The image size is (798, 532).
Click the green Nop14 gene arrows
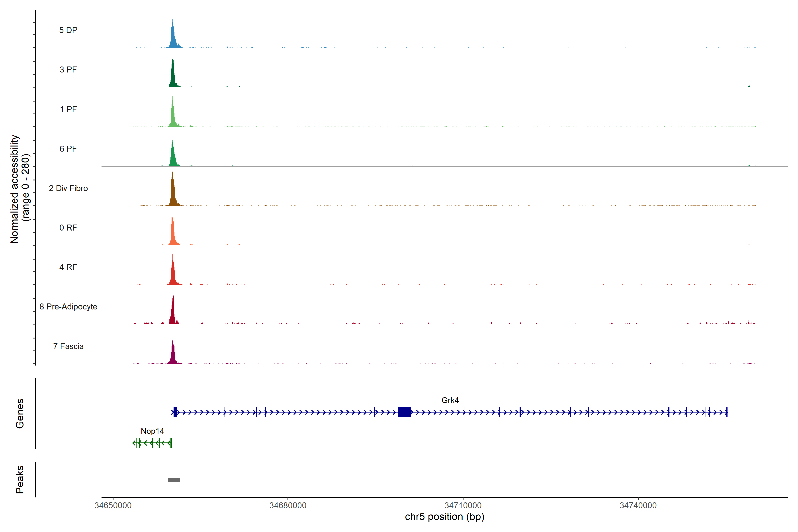click(x=153, y=443)
